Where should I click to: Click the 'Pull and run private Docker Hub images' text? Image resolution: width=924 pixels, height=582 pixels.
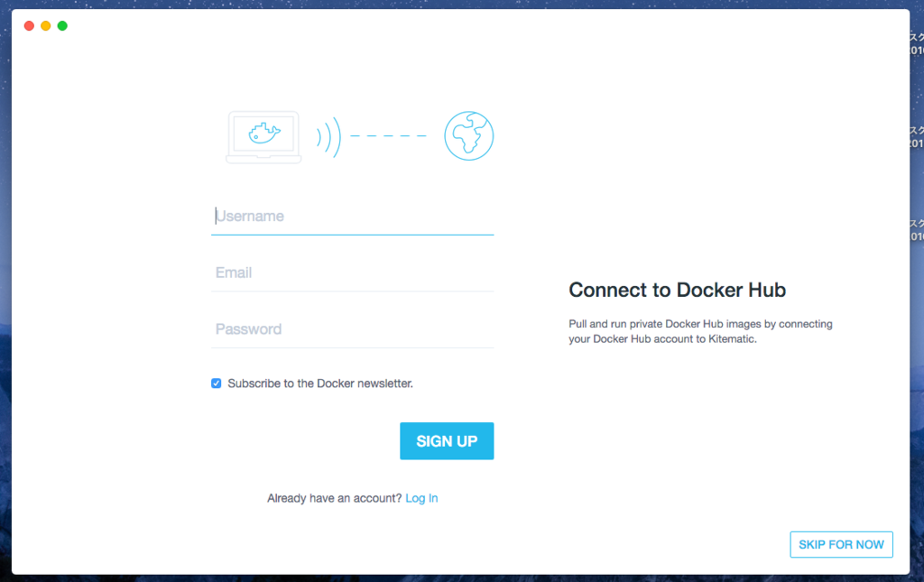coord(700,331)
